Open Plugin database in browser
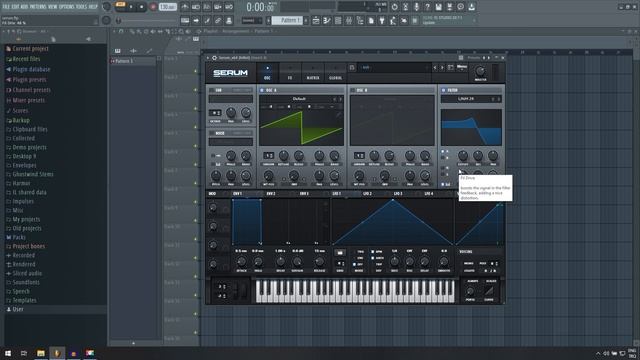This screenshot has height=360, width=640. point(31,69)
